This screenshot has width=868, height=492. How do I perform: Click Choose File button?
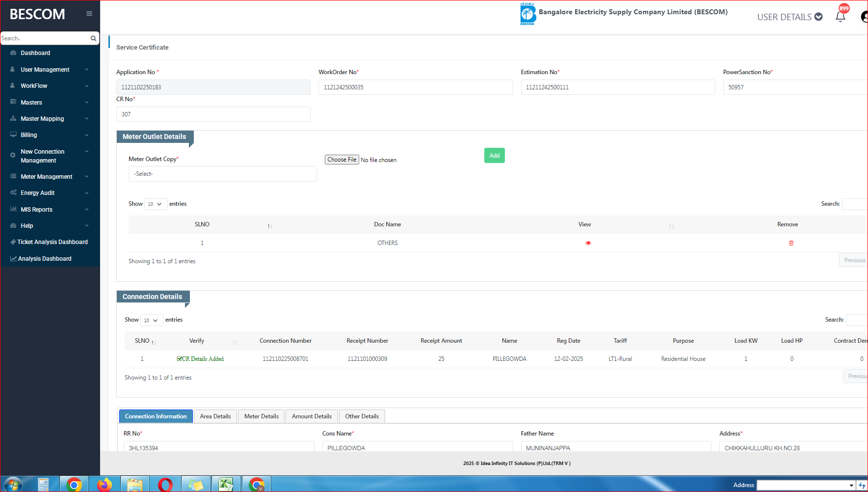342,160
